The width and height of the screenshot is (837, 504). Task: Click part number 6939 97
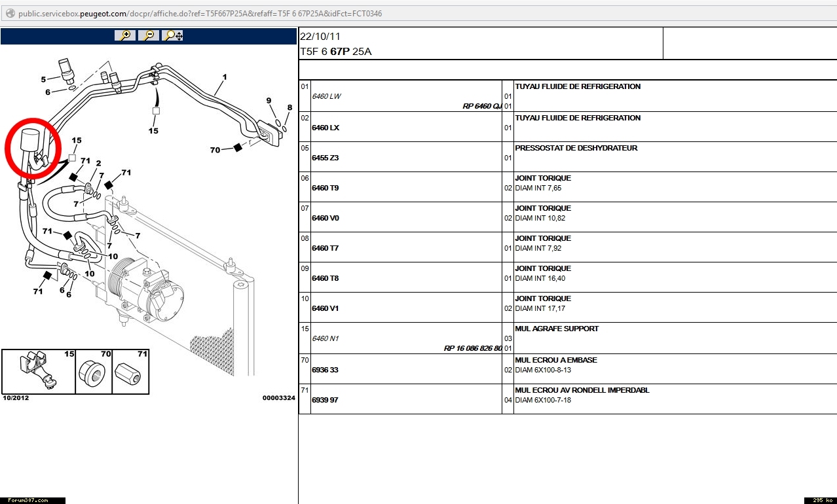[325, 400]
